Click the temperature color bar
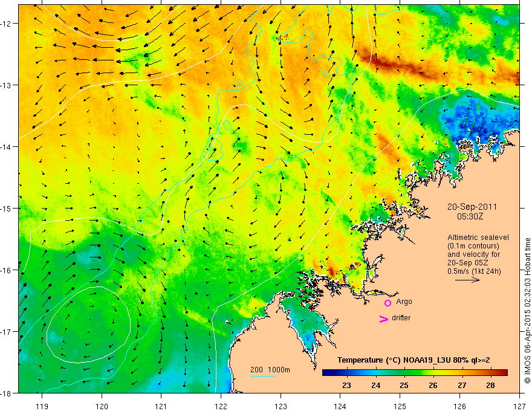The image size is (532, 411). (415, 372)
